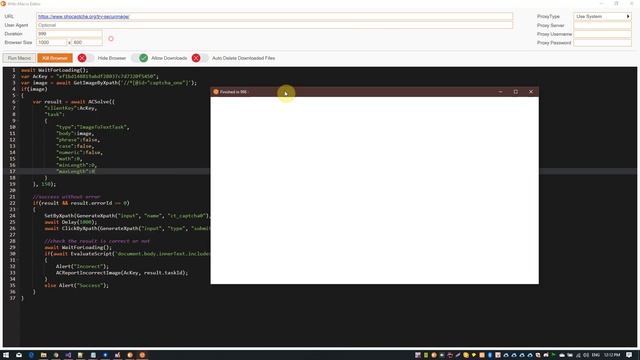The height and width of the screenshot is (360, 640).
Task: Open the Windows Start menu
Action: click(x=6, y=355)
